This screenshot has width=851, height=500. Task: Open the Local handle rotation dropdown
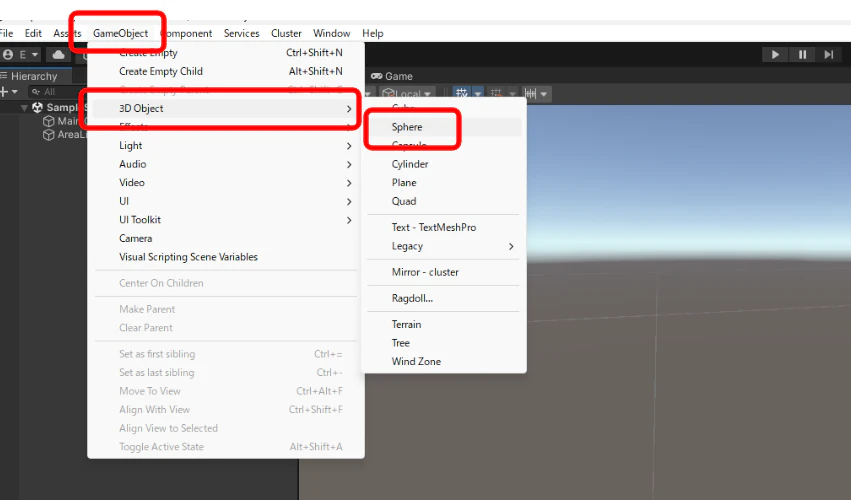pyautogui.click(x=407, y=93)
